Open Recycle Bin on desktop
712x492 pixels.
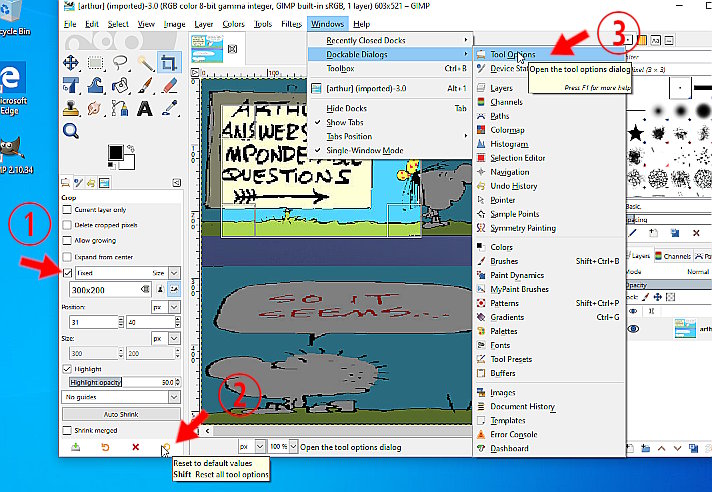point(15,18)
